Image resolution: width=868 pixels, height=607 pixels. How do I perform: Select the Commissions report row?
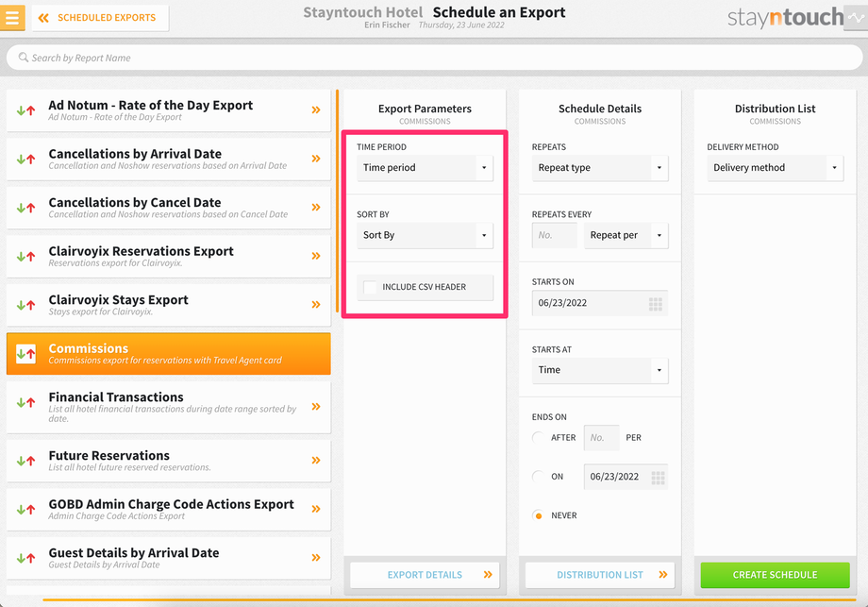point(168,353)
